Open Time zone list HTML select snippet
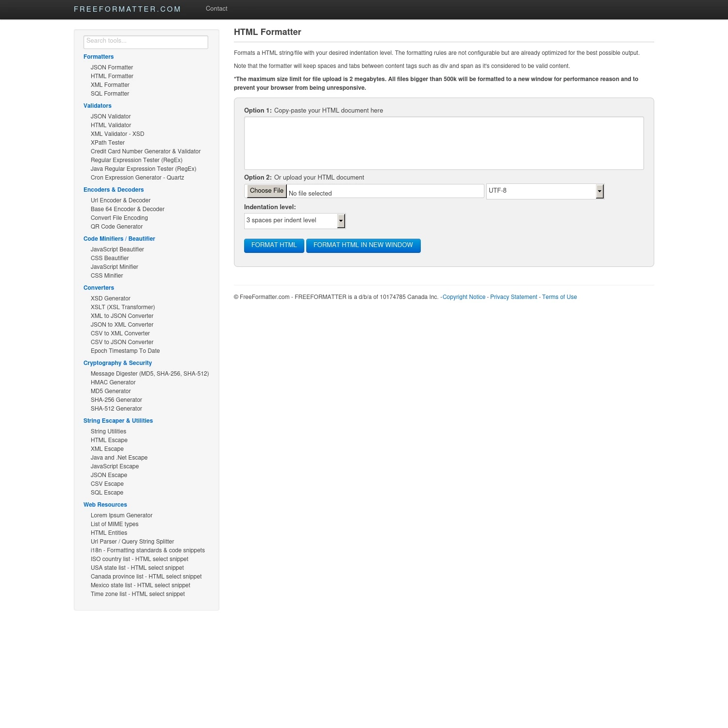This screenshot has height=728, width=728. coord(138,594)
